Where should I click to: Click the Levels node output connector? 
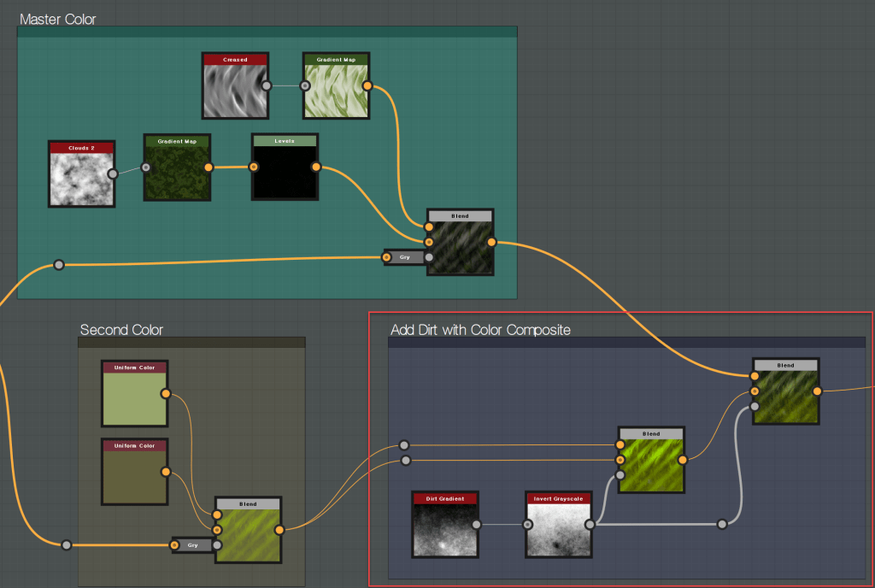(x=316, y=168)
